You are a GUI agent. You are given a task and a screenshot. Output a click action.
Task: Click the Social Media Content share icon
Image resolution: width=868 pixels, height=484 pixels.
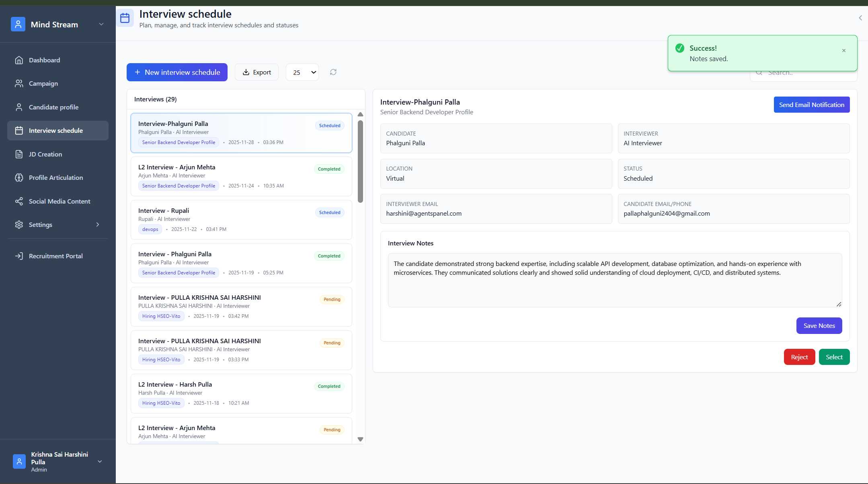19,201
